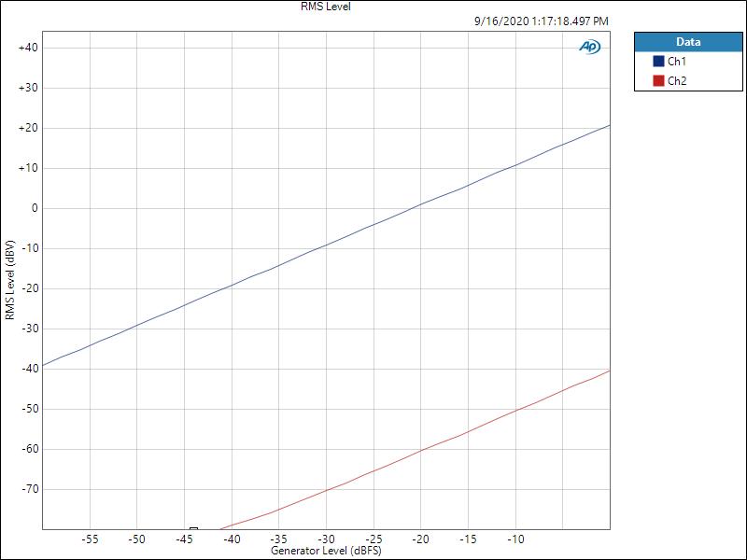Click the -50 y-axis tick label
Viewport: 747px width, 560px height.
tap(29, 409)
